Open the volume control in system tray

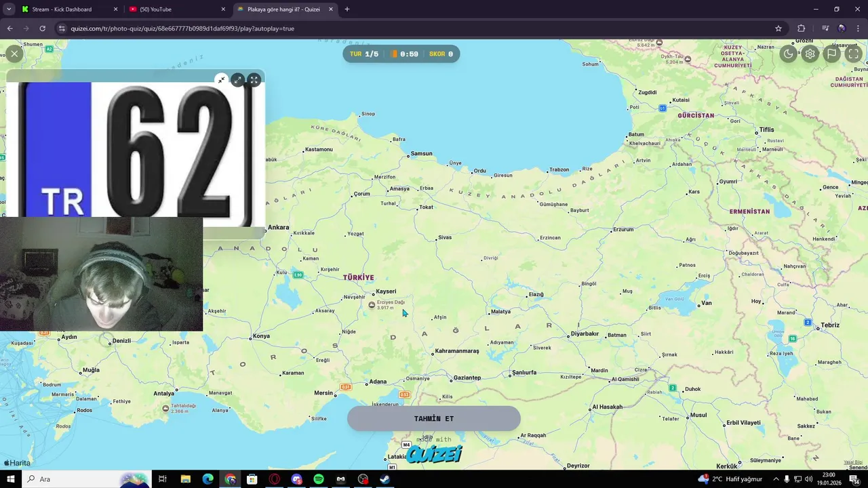click(809, 479)
